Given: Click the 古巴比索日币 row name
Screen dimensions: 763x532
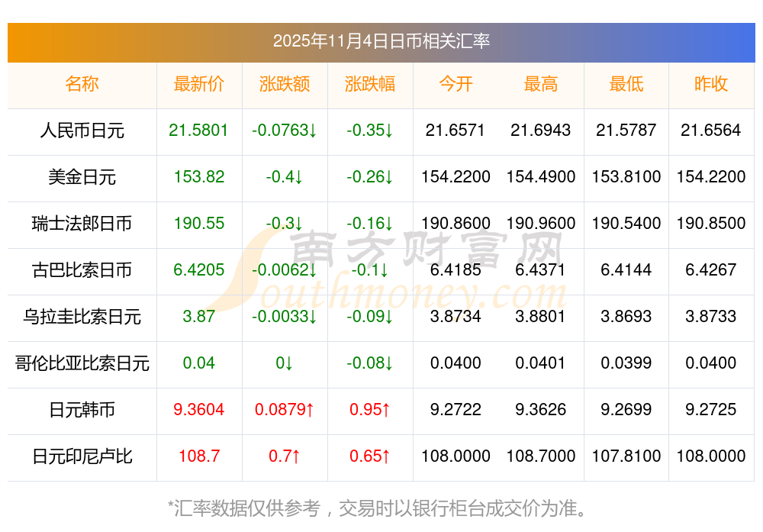Looking at the screenshot, I should tap(82, 270).
